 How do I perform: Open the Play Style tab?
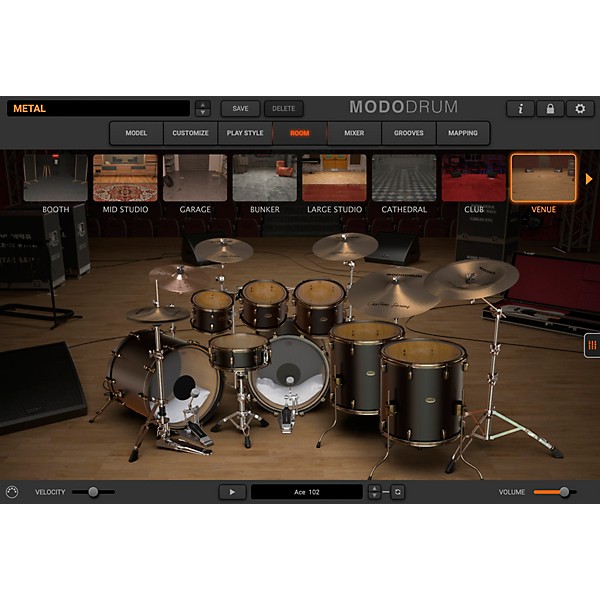[x=245, y=133]
